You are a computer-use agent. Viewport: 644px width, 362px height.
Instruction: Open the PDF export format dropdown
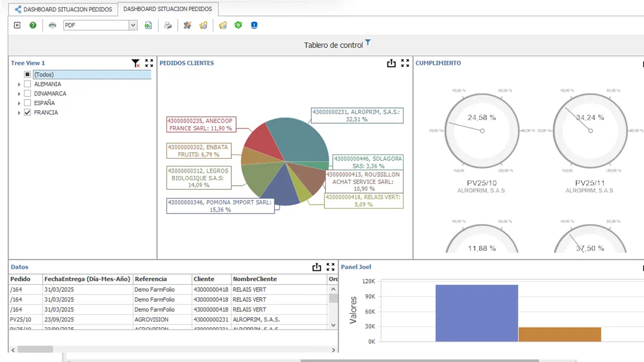coord(133,25)
